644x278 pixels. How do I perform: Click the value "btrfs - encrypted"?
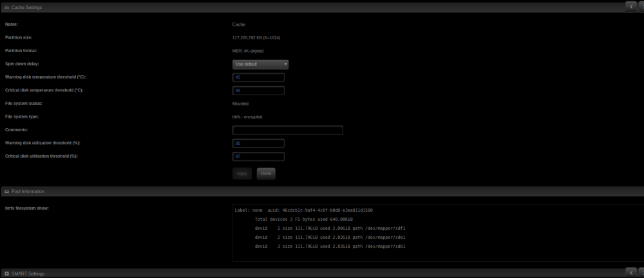point(247,117)
